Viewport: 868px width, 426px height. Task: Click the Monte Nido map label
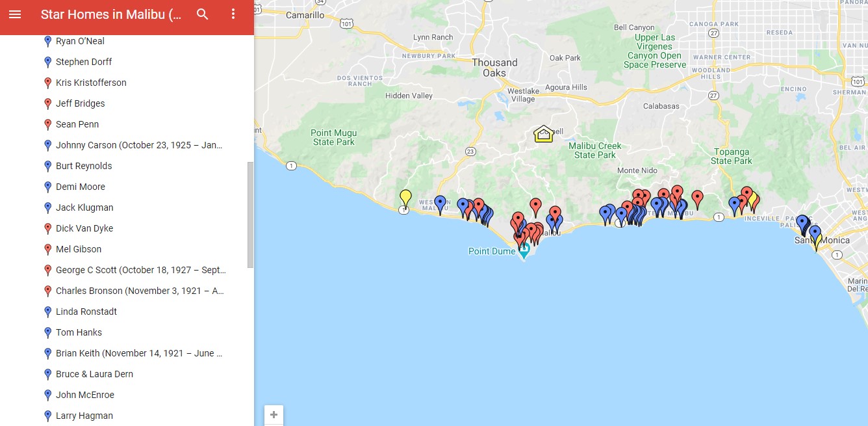pyautogui.click(x=637, y=170)
